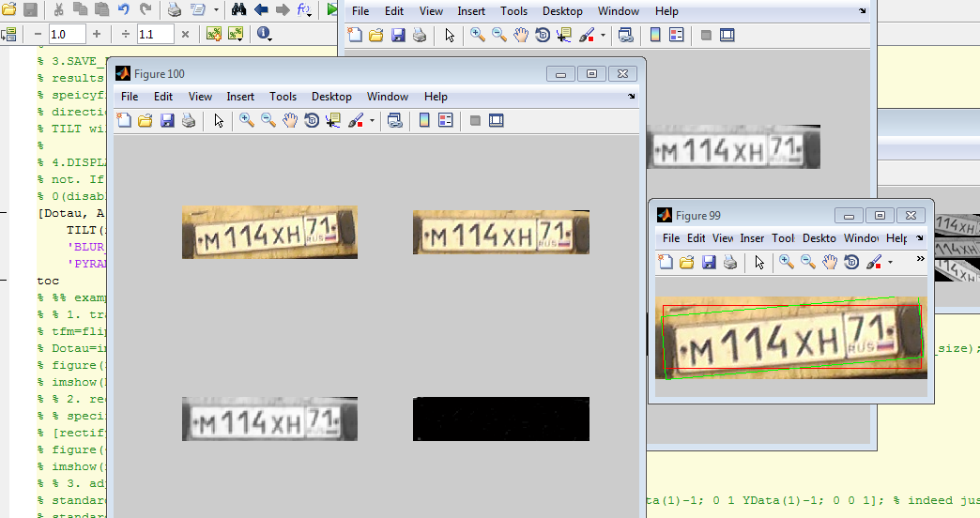
Task: Click the 1.1 multiply factor input field
Action: pyautogui.click(x=155, y=34)
